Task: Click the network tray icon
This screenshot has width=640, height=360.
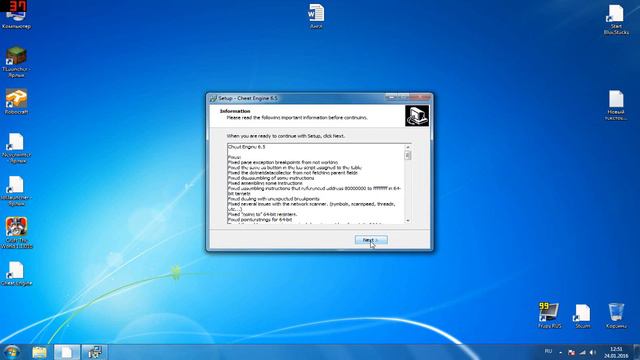Action: [582, 353]
